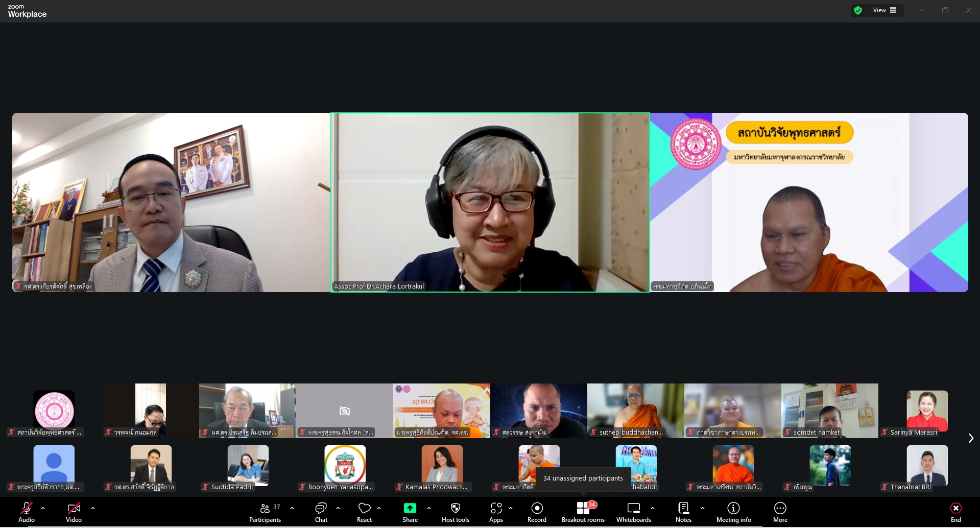Open the Apps menu icon
This screenshot has width=980, height=528.
pos(496,512)
